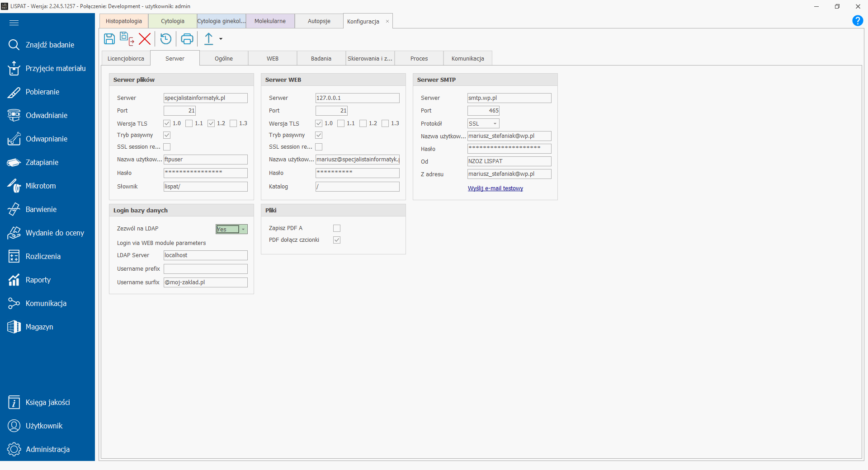Viewport: 868px width, 470px height.
Task: Click the red X delete icon
Action: tap(145, 39)
